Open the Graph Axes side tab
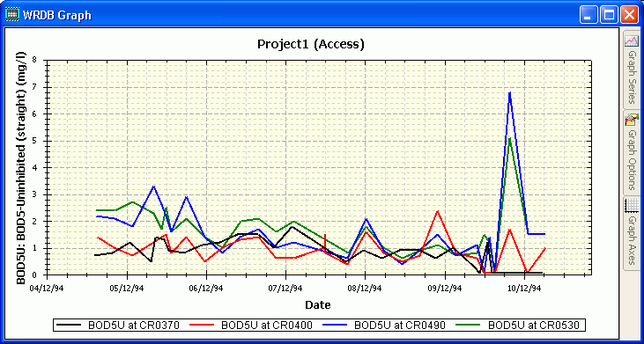 tap(632, 233)
